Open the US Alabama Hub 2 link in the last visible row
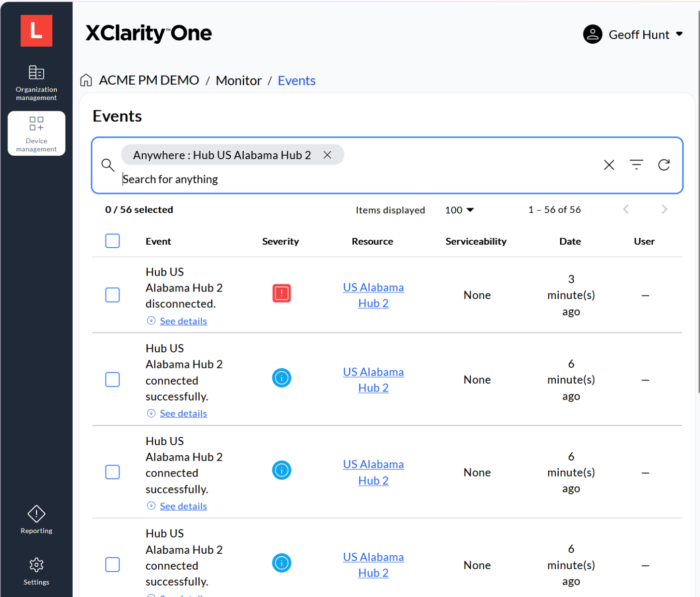The height and width of the screenshot is (597, 700). (x=373, y=565)
